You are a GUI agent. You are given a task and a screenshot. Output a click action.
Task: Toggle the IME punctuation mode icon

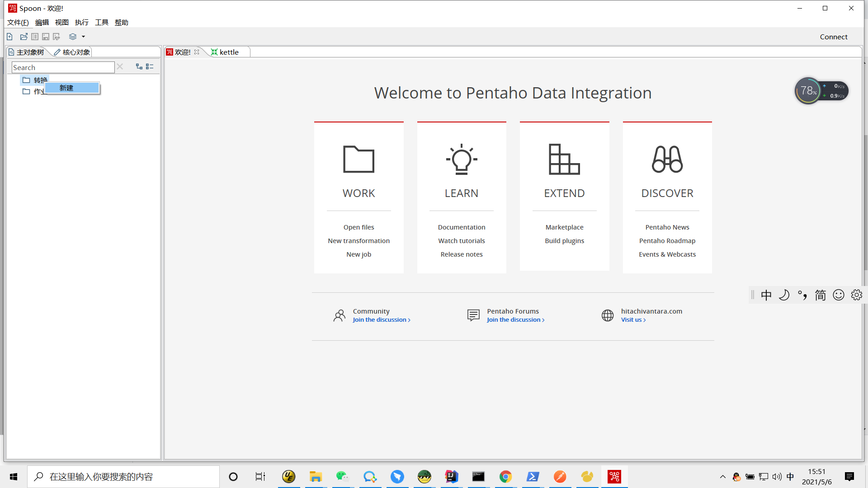pyautogui.click(x=802, y=295)
